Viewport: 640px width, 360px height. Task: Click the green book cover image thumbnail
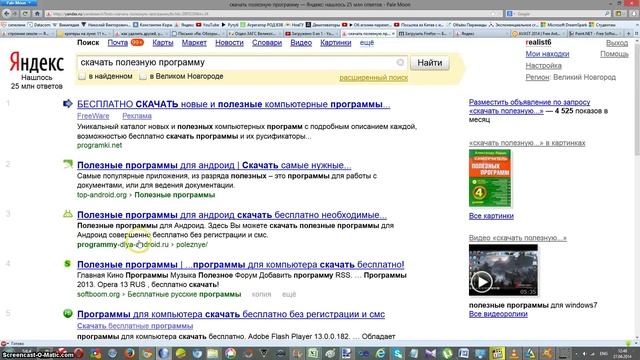[x=490, y=178]
